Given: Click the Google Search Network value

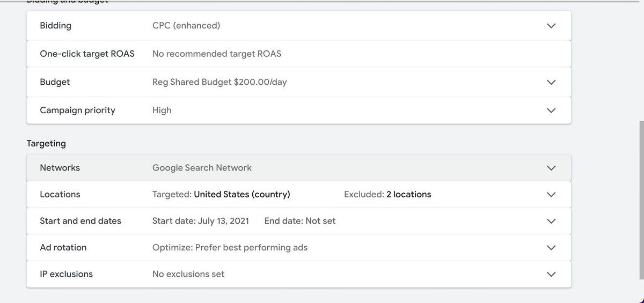Looking at the screenshot, I should (202, 168).
